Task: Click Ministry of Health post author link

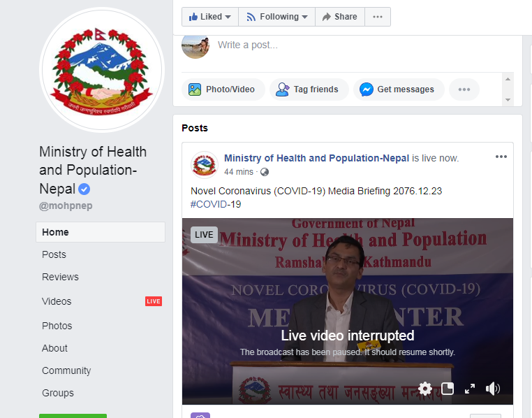Action: click(316, 158)
